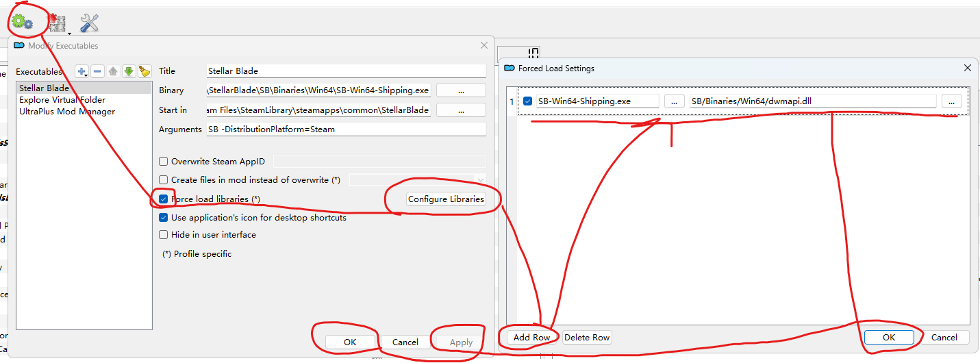This screenshot has width=980, height=363.
Task: Browse for Start in folder ellipsis button
Action: pyautogui.click(x=461, y=110)
